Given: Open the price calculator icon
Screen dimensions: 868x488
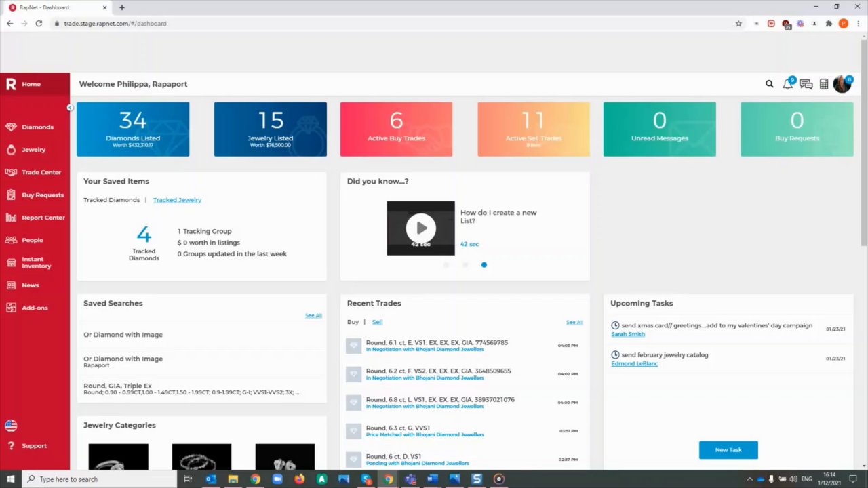Looking at the screenshot, I should (824, 84).
